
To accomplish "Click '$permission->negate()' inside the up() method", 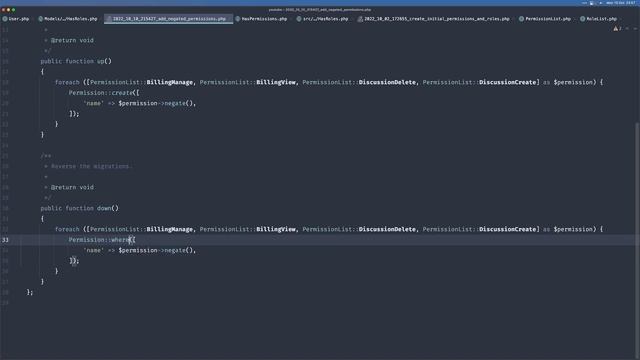I will 157,103.
